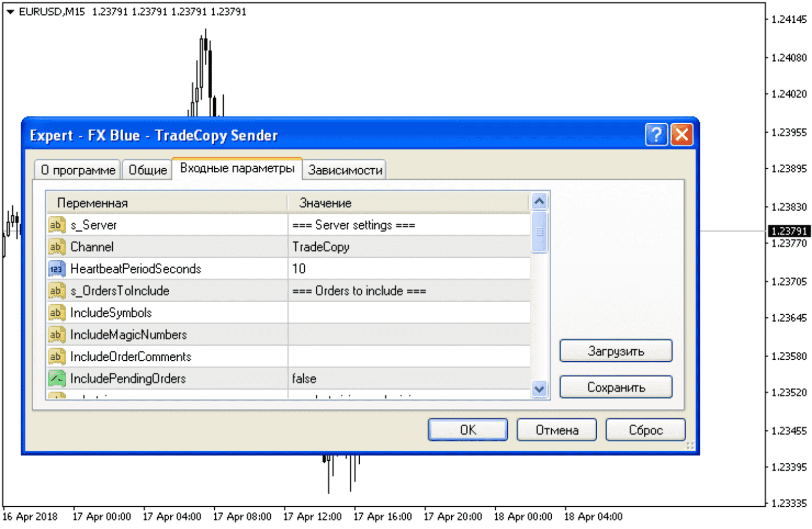
Task: Click the Загрузить button
Action: point(616,351)
